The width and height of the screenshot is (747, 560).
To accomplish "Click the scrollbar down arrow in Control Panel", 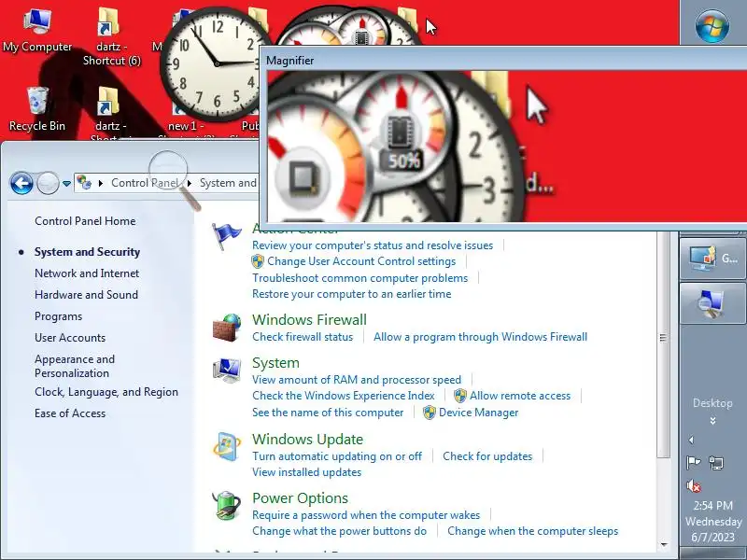I will (x=663, y=545).
